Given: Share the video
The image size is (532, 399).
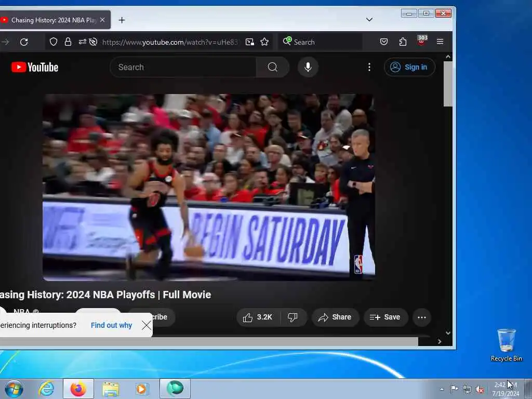Looking at the screenshot, I should coord(335,317).
